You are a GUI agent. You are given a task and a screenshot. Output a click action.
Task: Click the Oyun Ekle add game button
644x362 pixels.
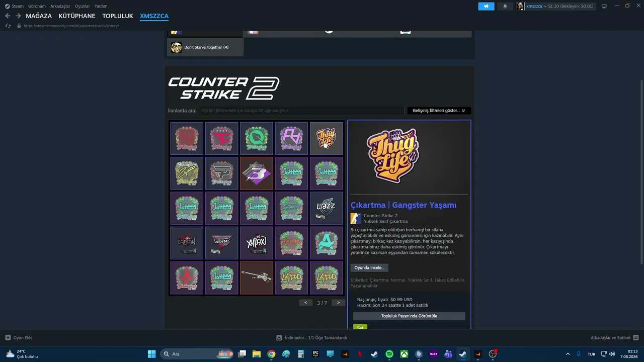click(x=19, y=338)
